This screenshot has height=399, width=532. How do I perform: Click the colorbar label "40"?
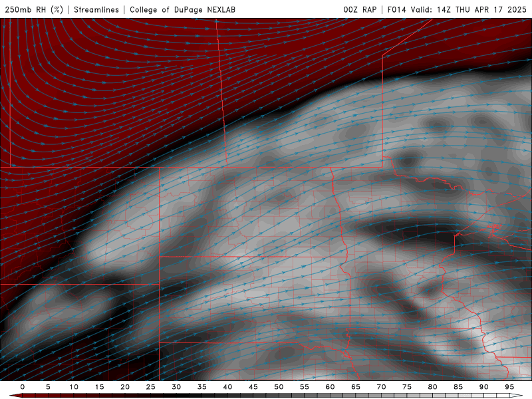click(227, 387)
